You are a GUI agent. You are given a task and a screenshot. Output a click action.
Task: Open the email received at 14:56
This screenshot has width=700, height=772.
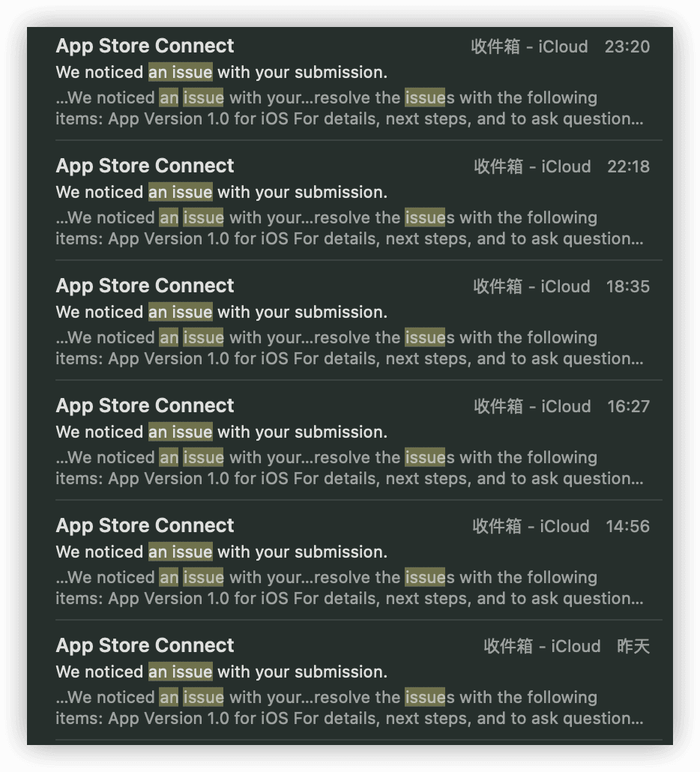coord(352,562)
